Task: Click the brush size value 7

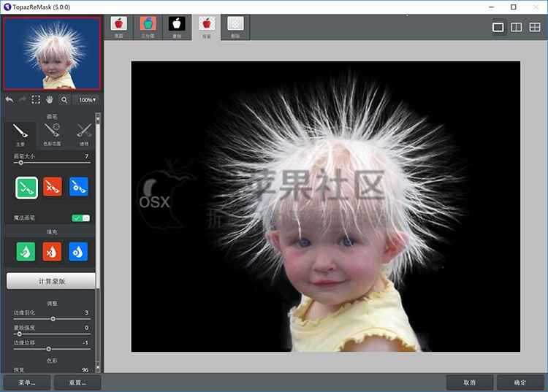Action: coord(87,156)
